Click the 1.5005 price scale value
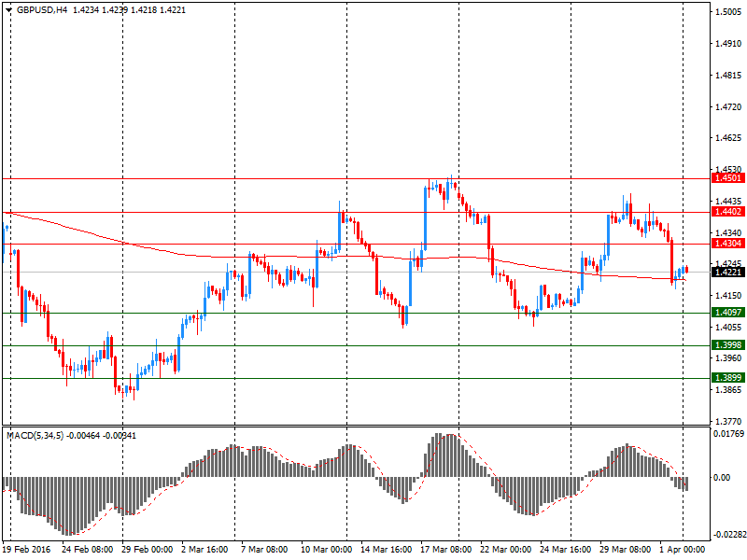 coord(728,12)
